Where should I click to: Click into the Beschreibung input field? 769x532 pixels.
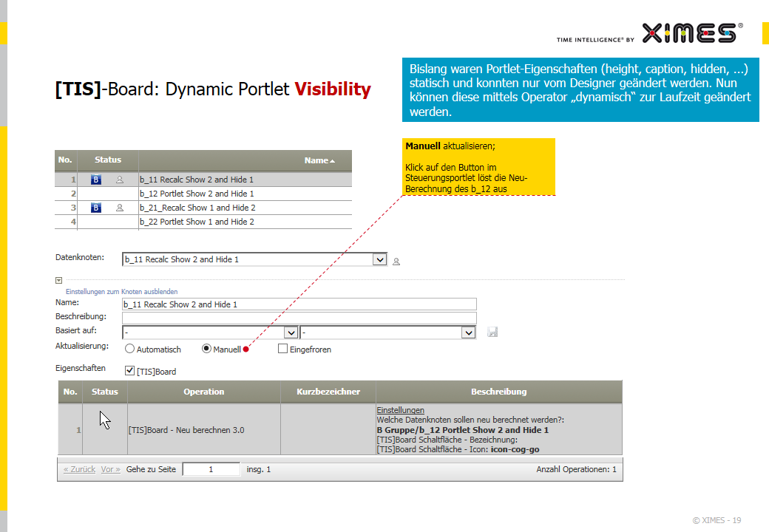pyautogui.click(x=299, y=318)
